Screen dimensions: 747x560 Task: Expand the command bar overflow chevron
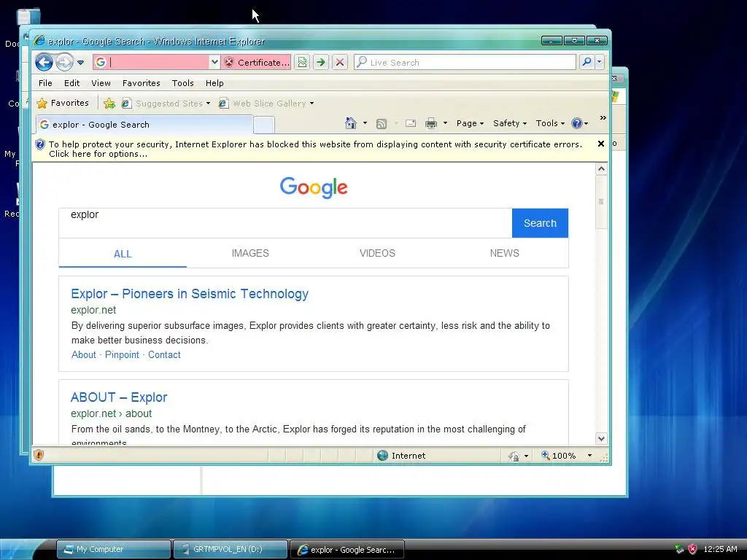click(x=603, y=117)
